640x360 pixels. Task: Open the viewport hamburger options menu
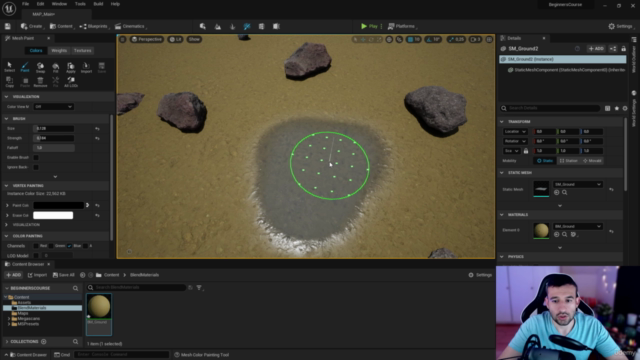tap(122, 39)
